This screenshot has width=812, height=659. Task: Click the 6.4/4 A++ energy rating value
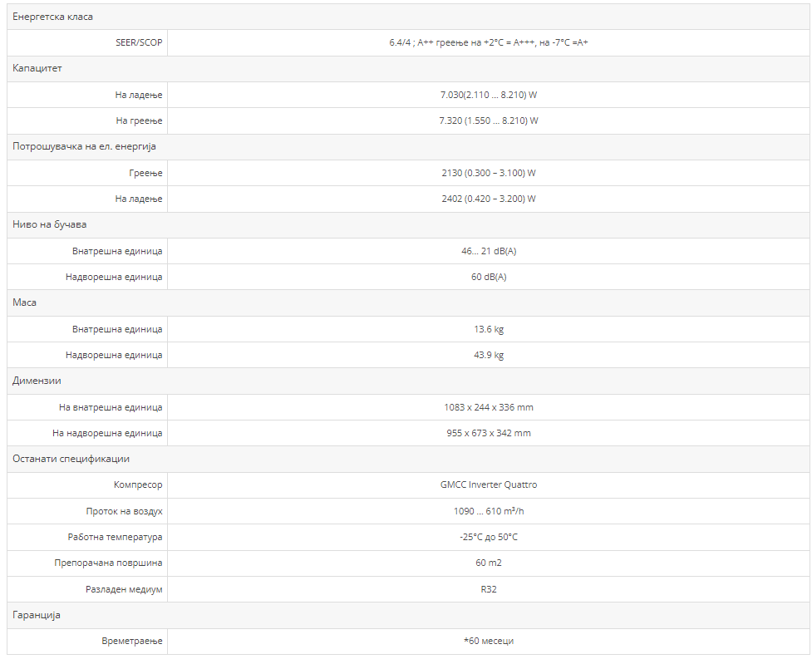(x=488, y=42)
